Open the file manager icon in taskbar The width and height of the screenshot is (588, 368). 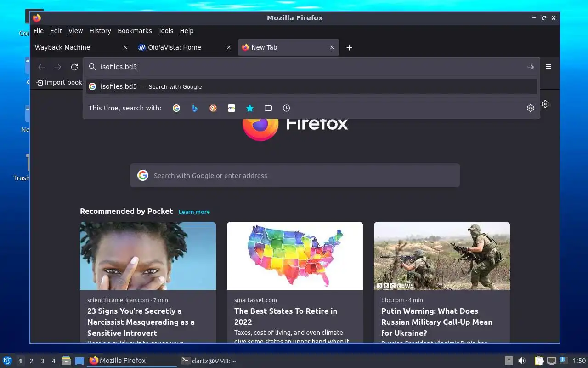(66, 361)
